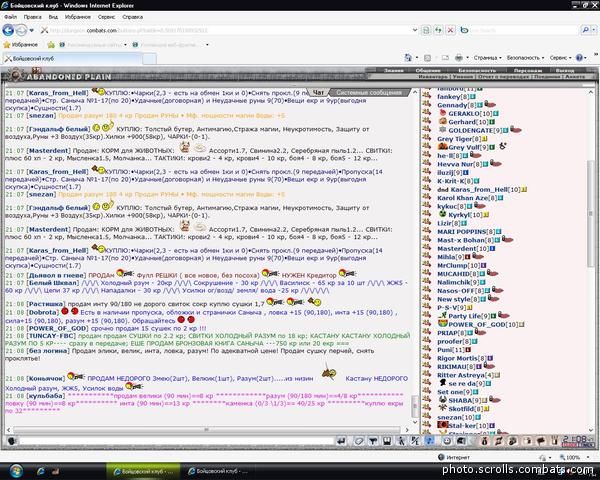This screenshot has width=600, height=480.
Task: Open the Избранное menu in menu bar
Action: (78, 17)
